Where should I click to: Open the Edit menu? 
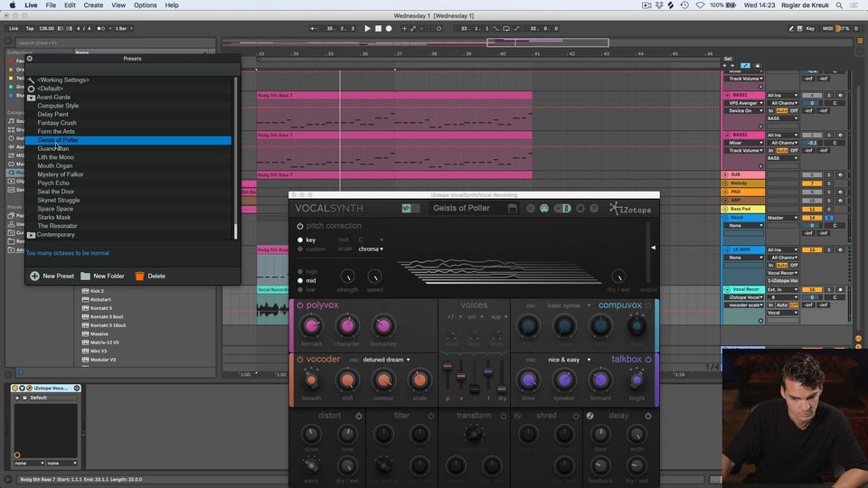point(70,5)
